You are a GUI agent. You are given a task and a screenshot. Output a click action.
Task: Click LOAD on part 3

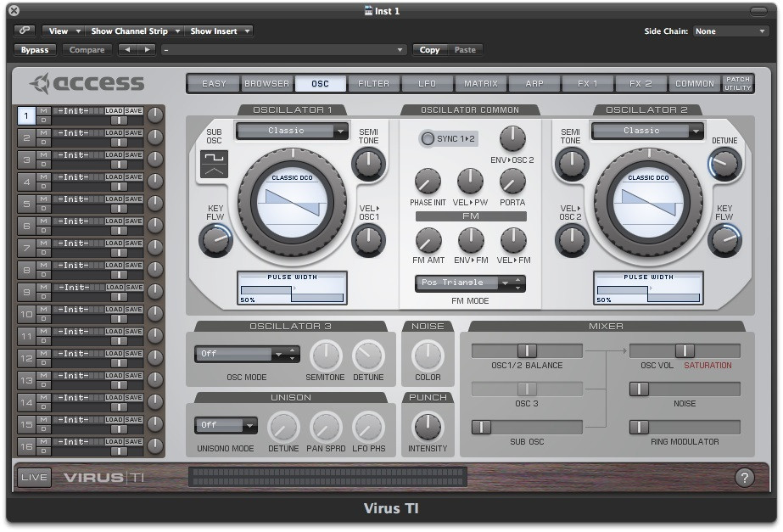coord(114,155)
